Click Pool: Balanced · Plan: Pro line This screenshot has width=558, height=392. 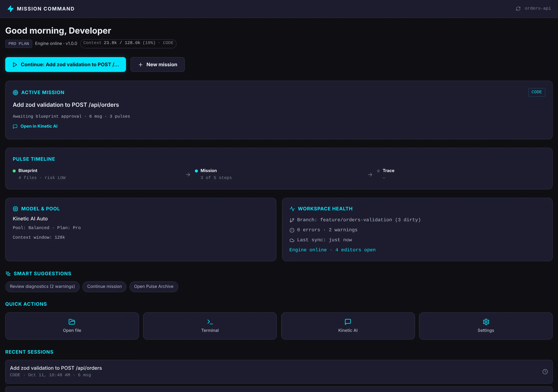[47, 228]
